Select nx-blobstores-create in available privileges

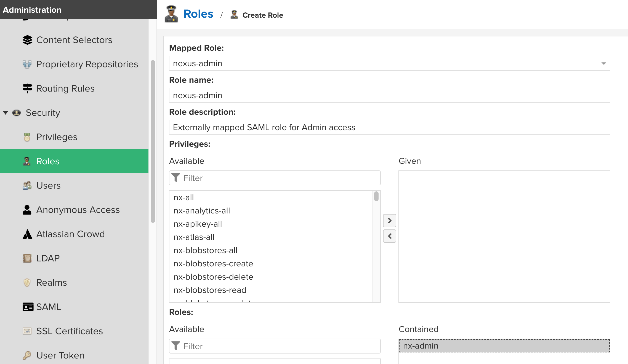(x=213, y=264)
